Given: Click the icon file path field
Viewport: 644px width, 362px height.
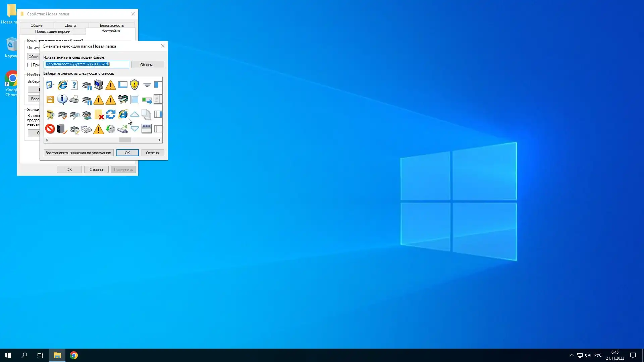Looking at the screenshot, I should pyautogui.click(x=86, y=64).
